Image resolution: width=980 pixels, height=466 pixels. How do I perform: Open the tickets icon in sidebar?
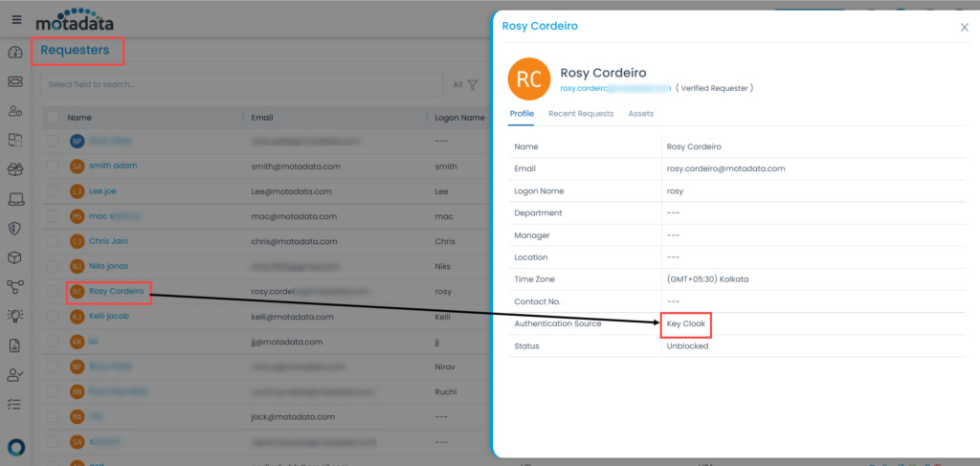coord(15,82)
